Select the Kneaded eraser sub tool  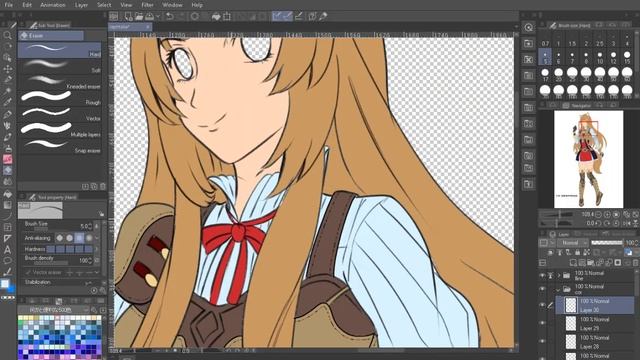click(x=60, y=82)
